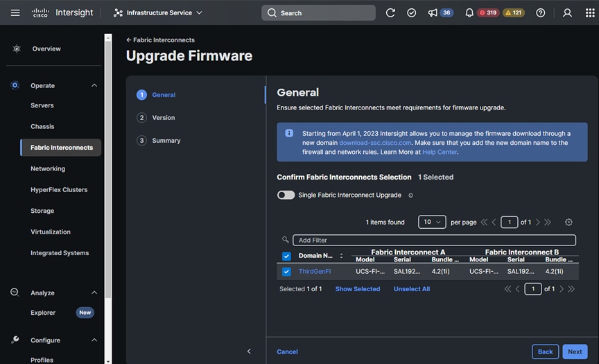Sort by Domain Name column
This screenshot has height=364, width=599.
tap(341, 256)
